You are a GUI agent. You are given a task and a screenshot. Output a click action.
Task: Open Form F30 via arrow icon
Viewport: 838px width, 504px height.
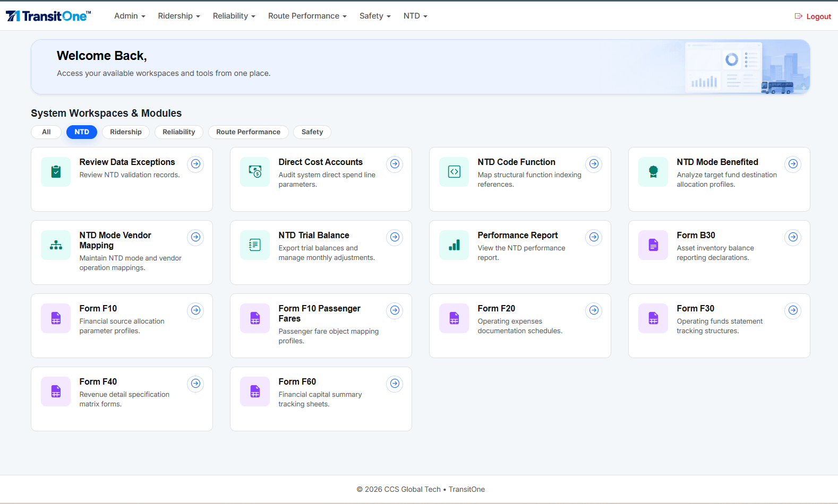(x=793, y=310)
